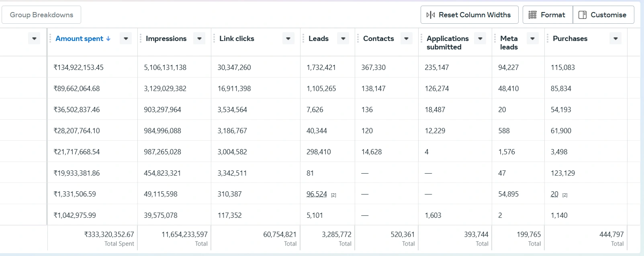Viewport: 644px width, 256px height.
Task: Click the Amount spent column drag handle
Action: (50, 39)
